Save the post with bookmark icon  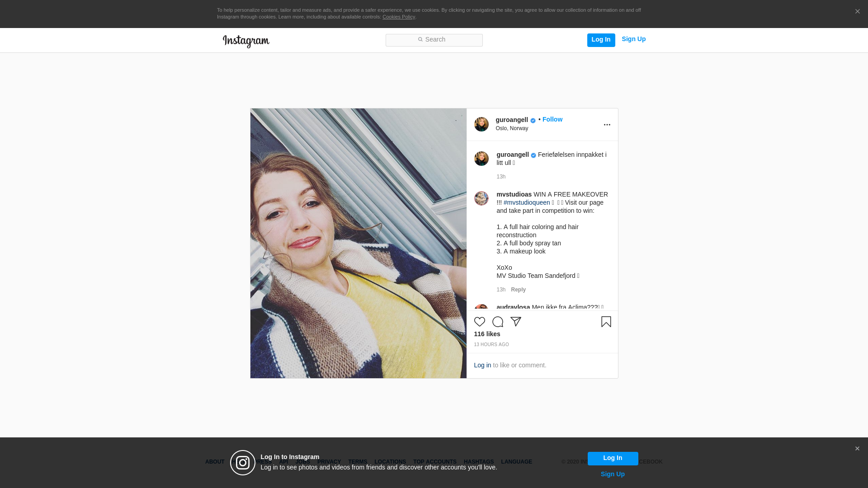tap(606, 322)
